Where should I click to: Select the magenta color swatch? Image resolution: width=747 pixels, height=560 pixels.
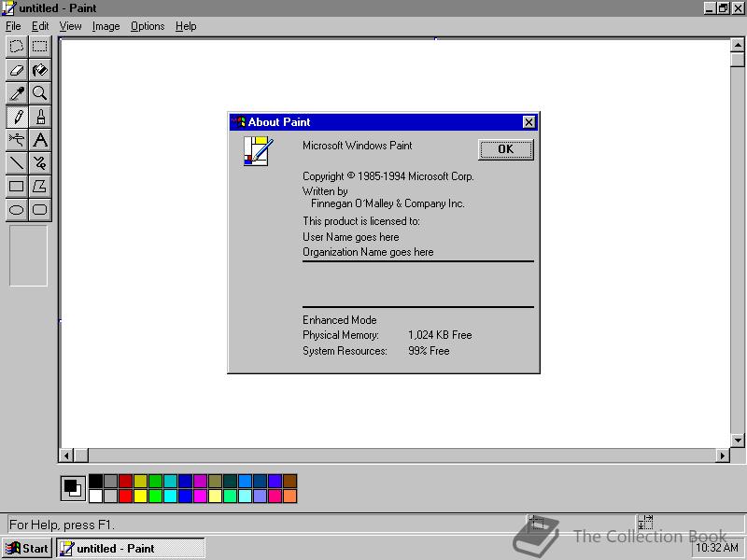click(200, 497)
